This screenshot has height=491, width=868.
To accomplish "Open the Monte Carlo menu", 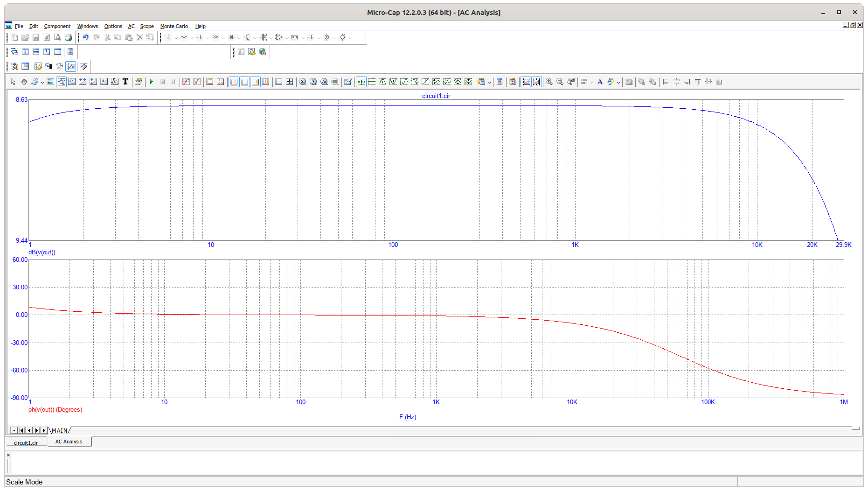I will [174, 26].
